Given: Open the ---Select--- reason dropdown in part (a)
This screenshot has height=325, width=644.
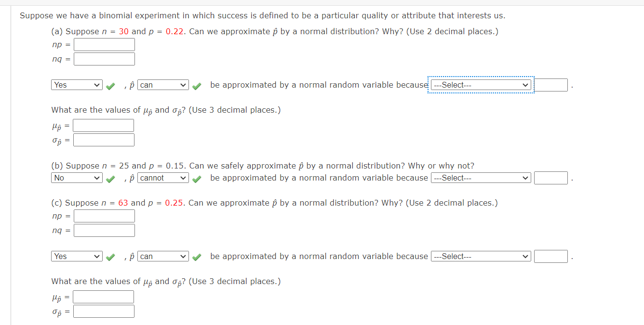Looking at the screenshot, I should (480, 85).
